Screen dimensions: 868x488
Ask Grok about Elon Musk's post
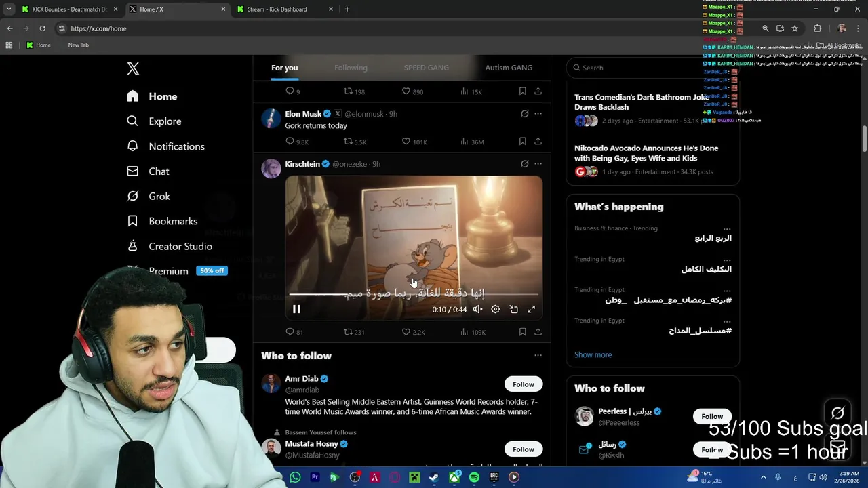[524, 114]
